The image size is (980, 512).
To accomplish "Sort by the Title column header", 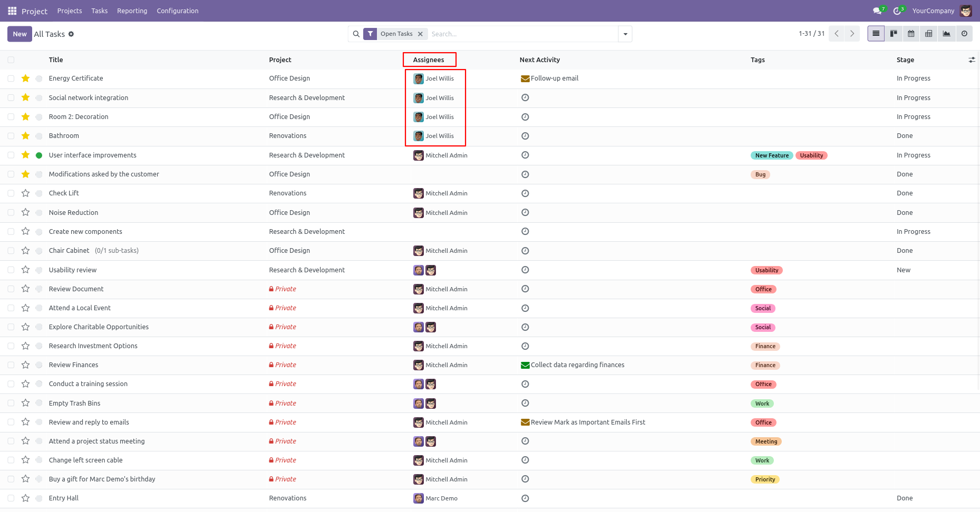I will click(56, 60).
